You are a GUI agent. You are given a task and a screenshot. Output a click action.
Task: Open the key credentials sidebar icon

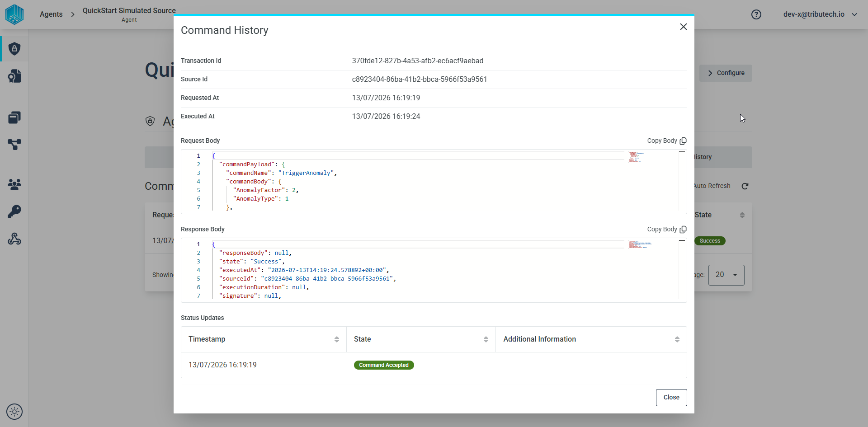tap(14, 211)
